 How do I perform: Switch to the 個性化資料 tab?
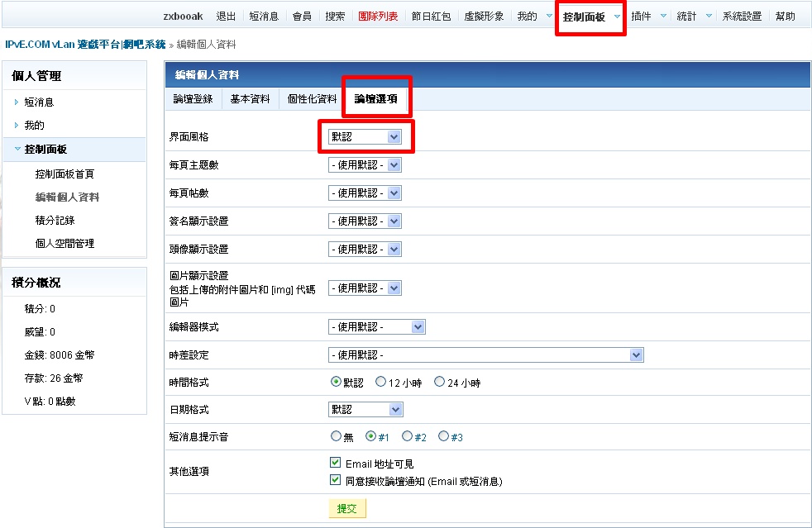click(x=312, y=99)
